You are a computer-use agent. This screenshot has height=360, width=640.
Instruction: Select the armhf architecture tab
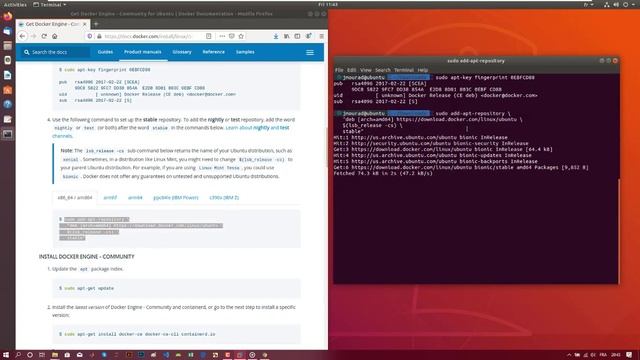[x=110, y=198]
